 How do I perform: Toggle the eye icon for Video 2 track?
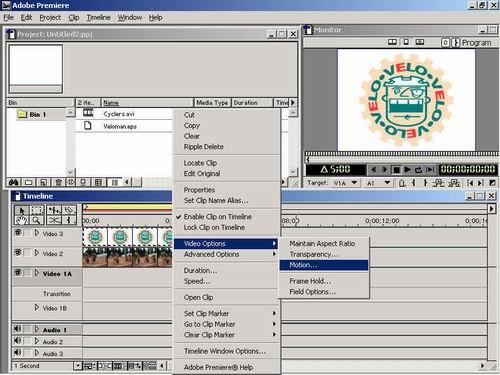point(18,253)
